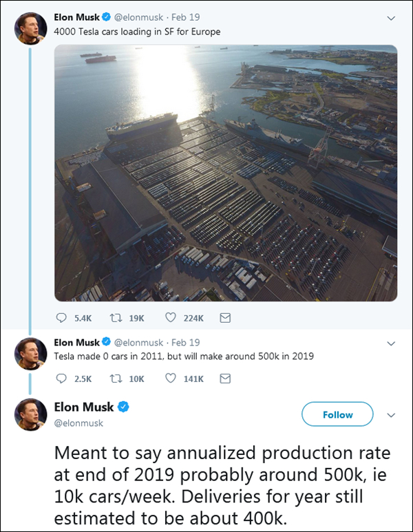
Task: Like the 500k in 2019 tweet
Action: click(171, 379)
